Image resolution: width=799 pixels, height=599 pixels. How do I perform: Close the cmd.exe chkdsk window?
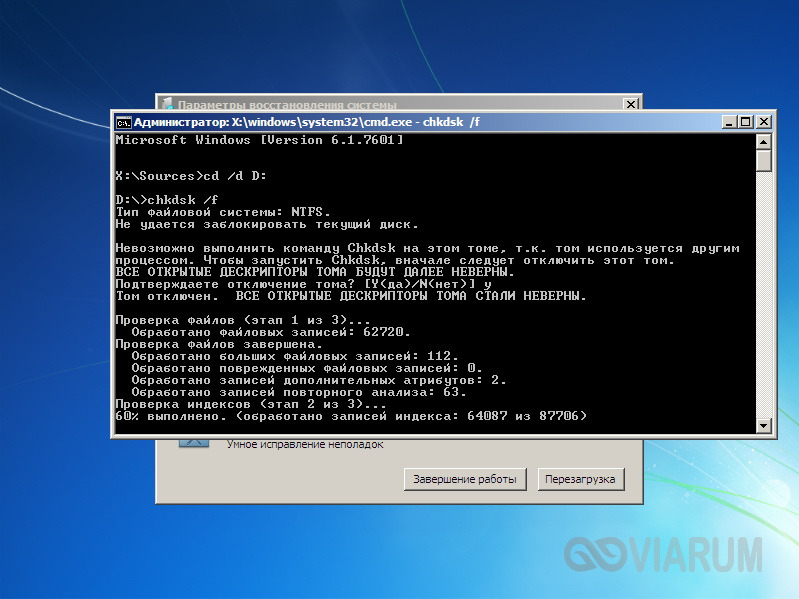[763, 122]
